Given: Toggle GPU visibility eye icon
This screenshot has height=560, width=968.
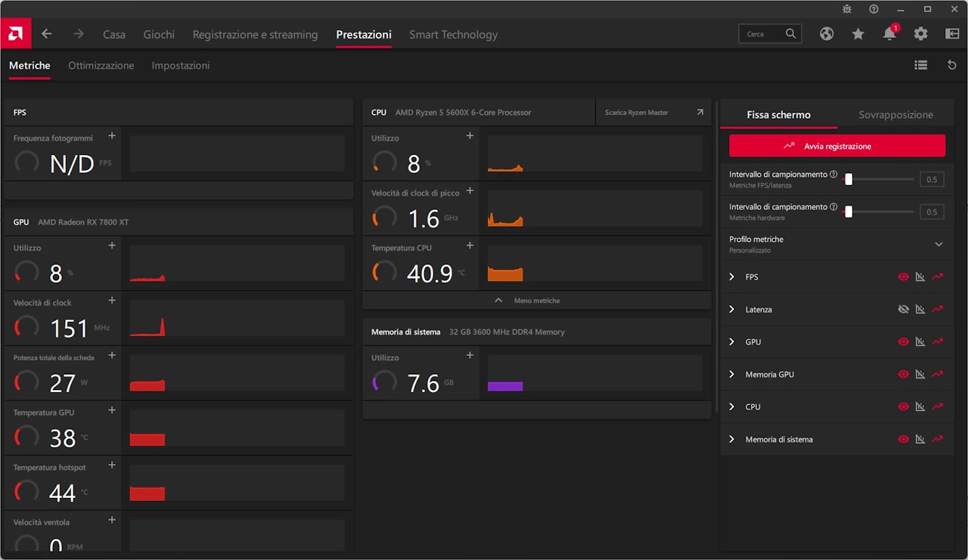Looking at the screenshot, I should [x=903, y=342].
